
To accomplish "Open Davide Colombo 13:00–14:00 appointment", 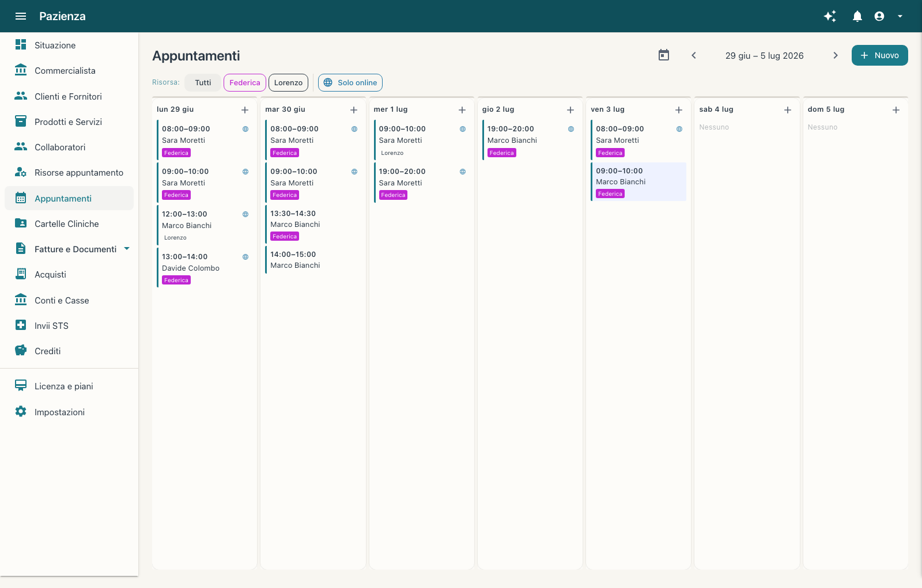I will (205, 268).
